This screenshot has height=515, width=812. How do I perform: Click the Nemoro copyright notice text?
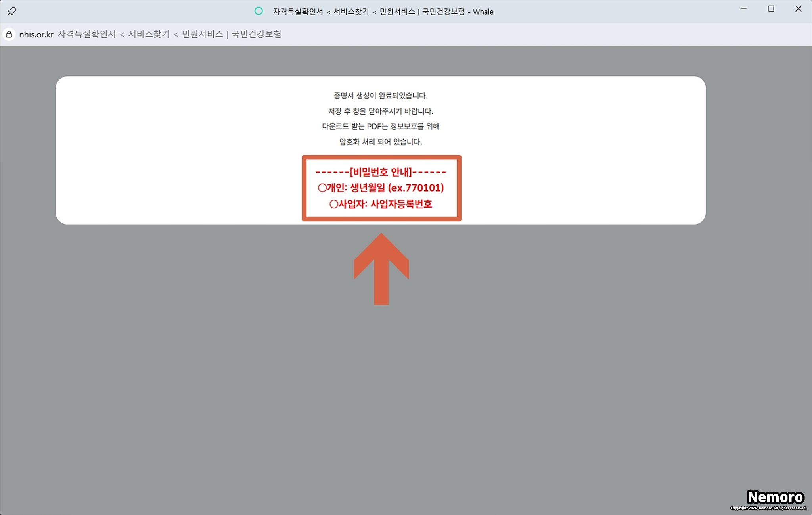(768, 508)
